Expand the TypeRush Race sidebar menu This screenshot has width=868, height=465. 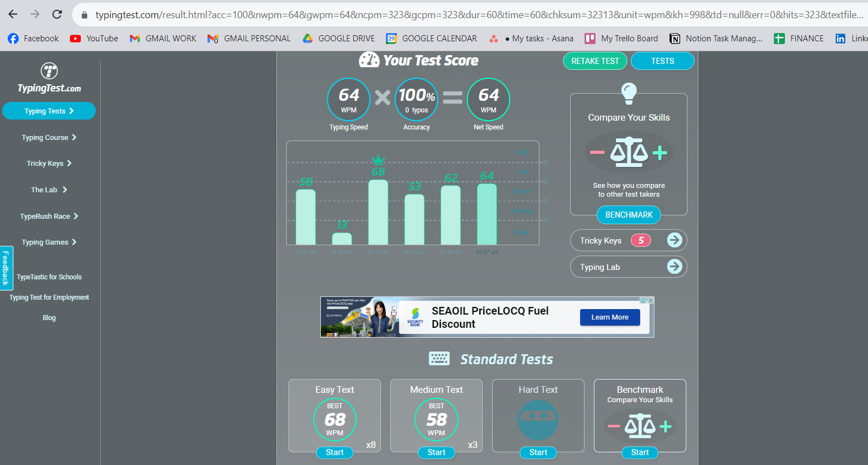(49, 216)
